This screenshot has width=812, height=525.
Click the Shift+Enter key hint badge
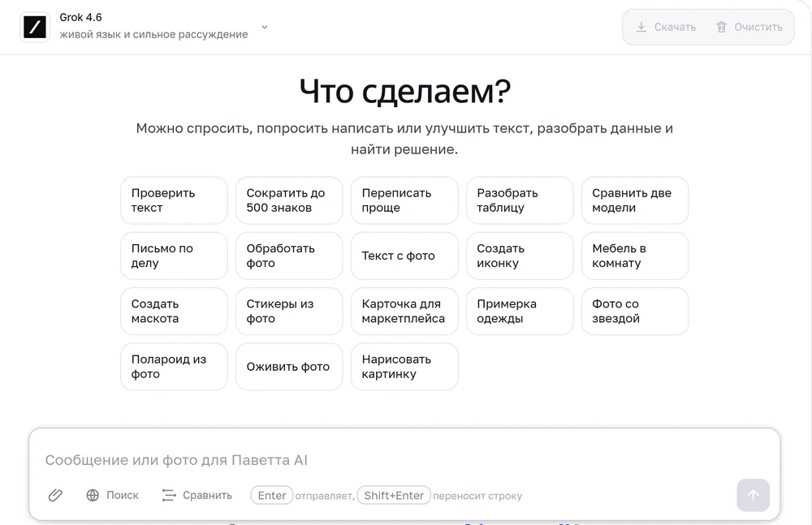coord(394,496)
